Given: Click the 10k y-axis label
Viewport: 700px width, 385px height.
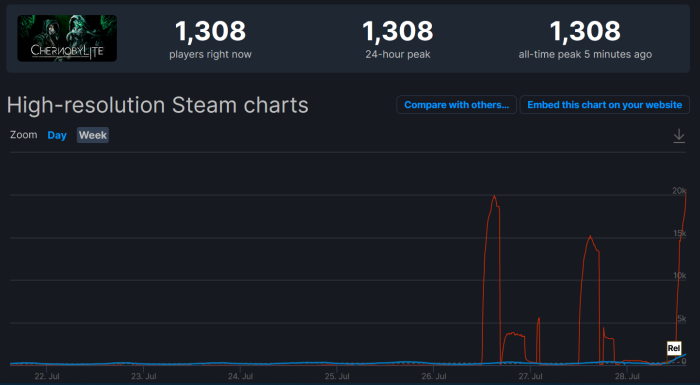Looking at the screenshot, I should (x=679, y=276).
